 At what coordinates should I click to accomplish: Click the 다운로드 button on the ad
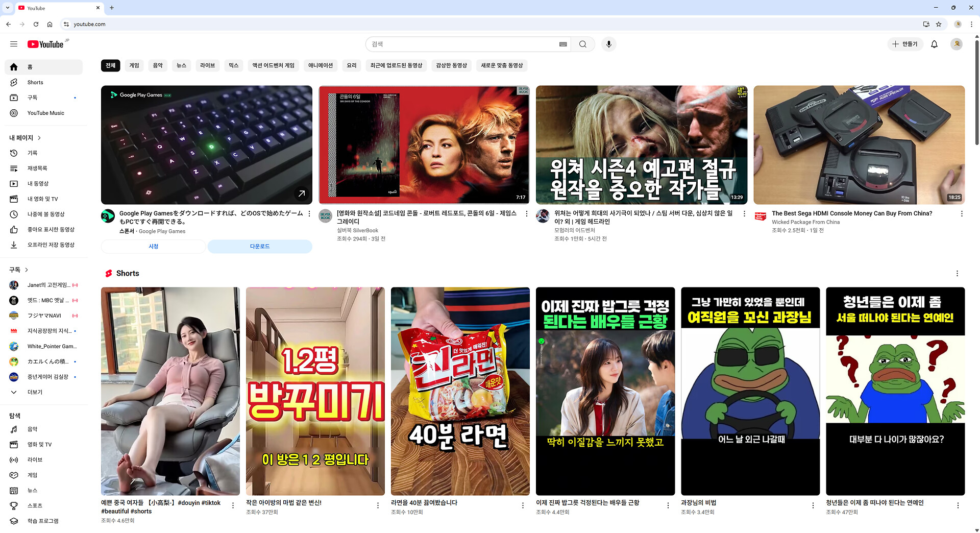pyautogui.click(x=259, y=247)
